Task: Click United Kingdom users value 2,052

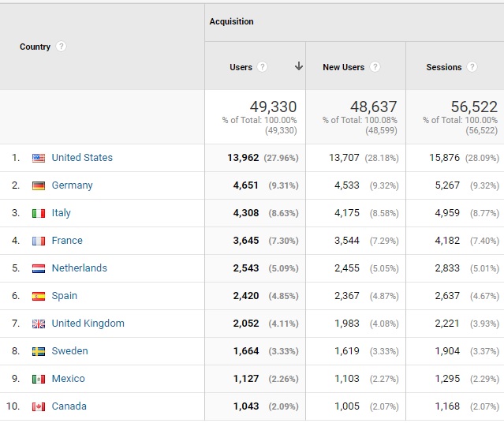Action: [x=246, y=324]
